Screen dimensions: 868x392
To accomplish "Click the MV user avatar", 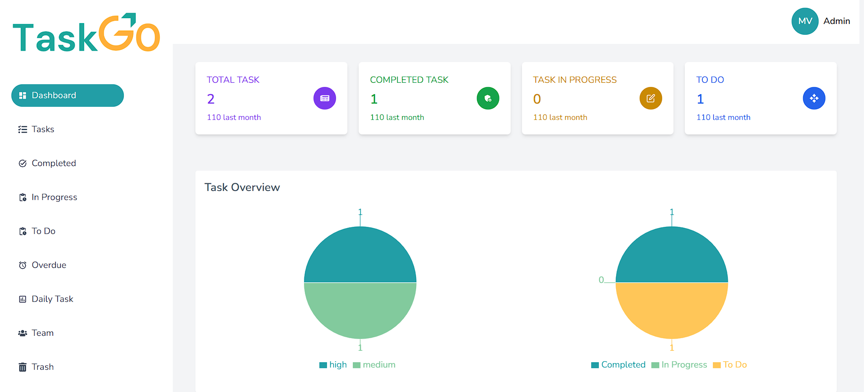I will click(x=805, y=21).
